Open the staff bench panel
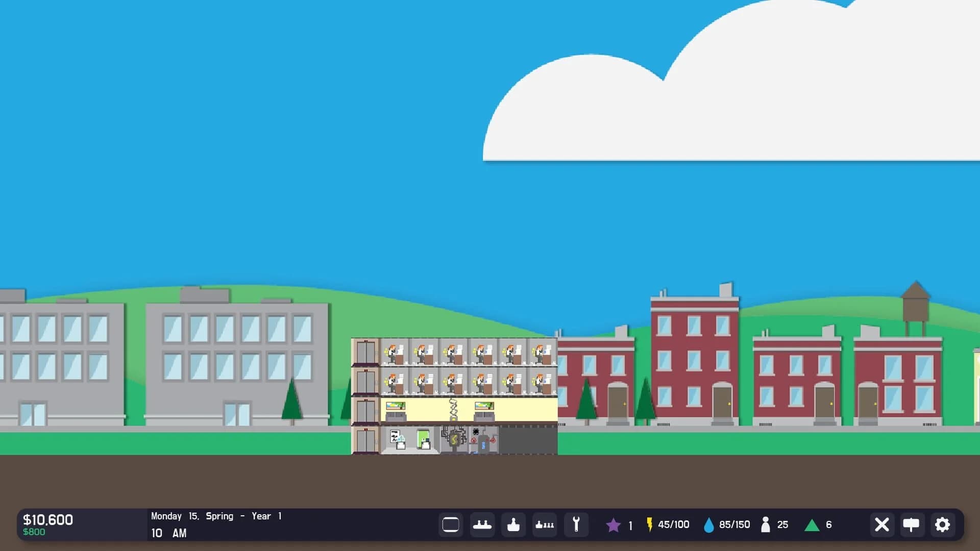This screenshot has height=551, width=980. coord(482,524)
